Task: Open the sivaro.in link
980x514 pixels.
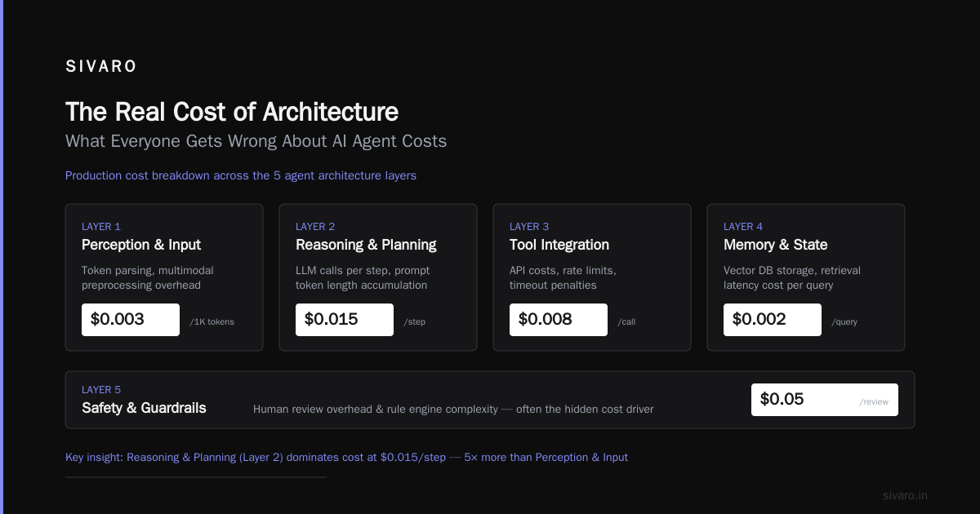Action: [905, 495]
